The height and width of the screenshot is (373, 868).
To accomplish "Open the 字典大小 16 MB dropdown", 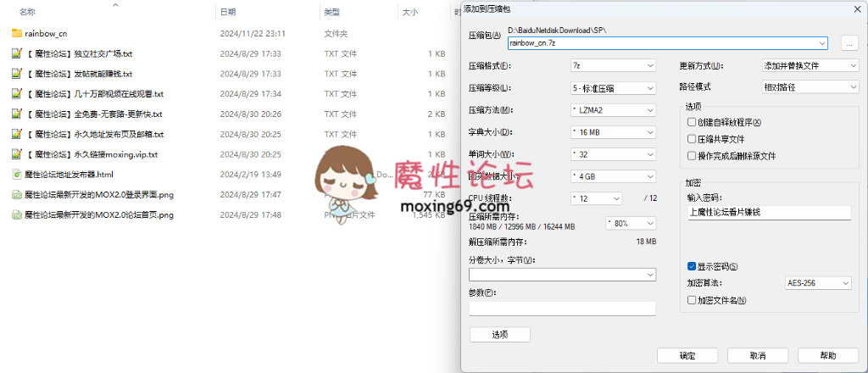I will [x=613, y=132].
